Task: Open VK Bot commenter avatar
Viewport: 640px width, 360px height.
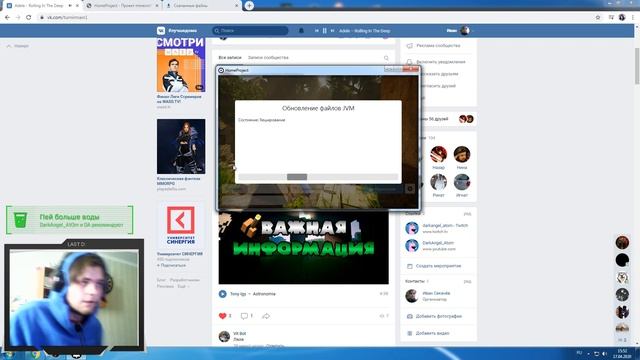Action: pos(224,336)
